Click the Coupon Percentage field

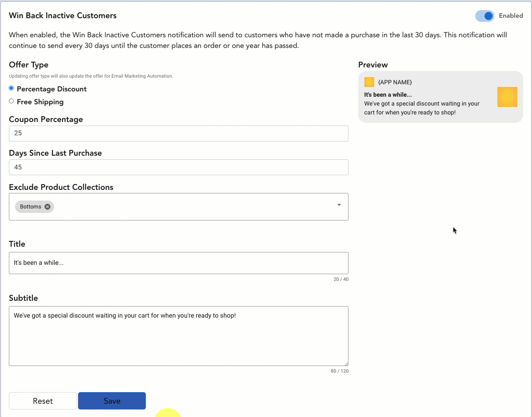(178, 134)
